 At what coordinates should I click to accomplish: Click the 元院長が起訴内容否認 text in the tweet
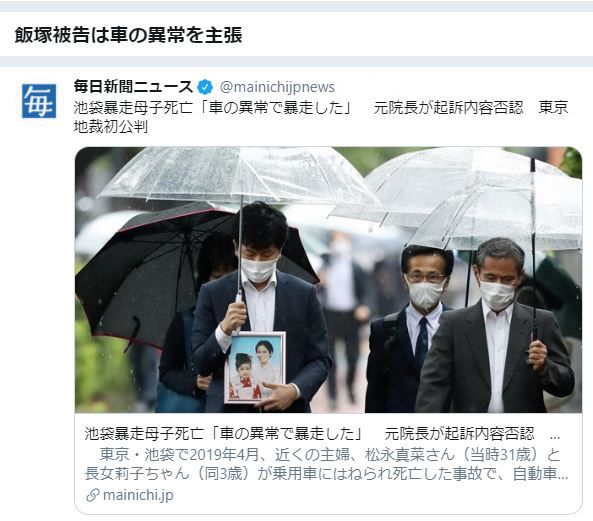(448, 107)
